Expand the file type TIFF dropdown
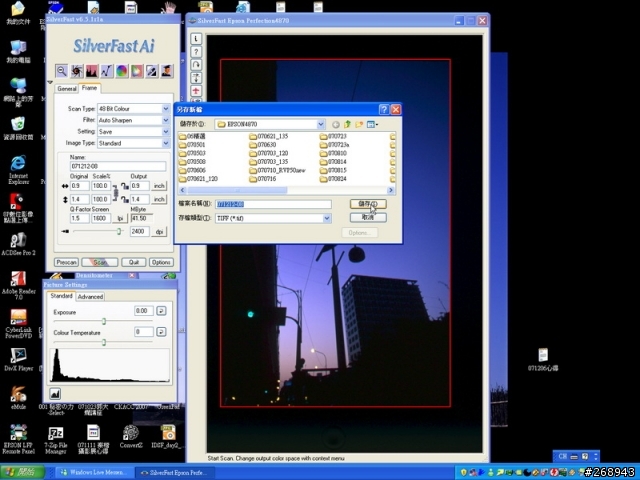The width and height of the screenshot is (640, 480). [327, 218]
